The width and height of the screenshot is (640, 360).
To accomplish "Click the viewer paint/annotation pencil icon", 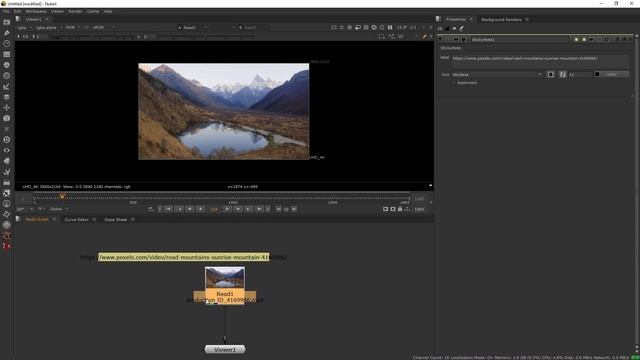I will tap(424, 36).
